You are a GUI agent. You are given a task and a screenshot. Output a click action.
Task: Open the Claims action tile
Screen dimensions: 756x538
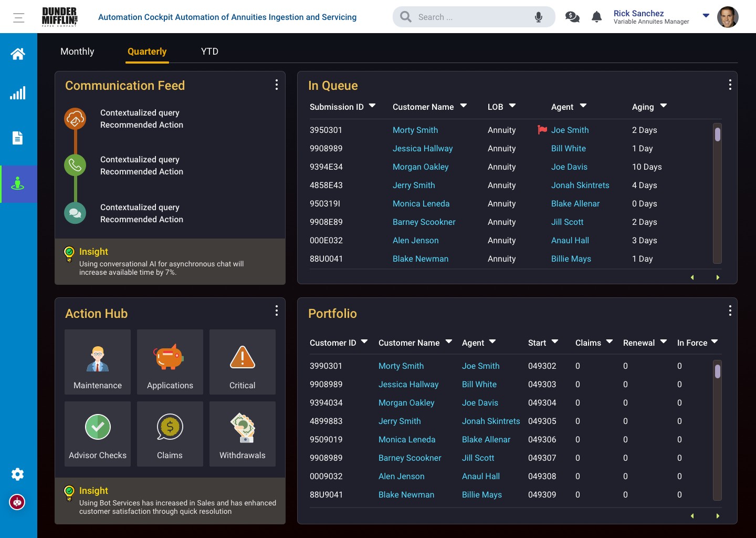[x=170, y=434]
